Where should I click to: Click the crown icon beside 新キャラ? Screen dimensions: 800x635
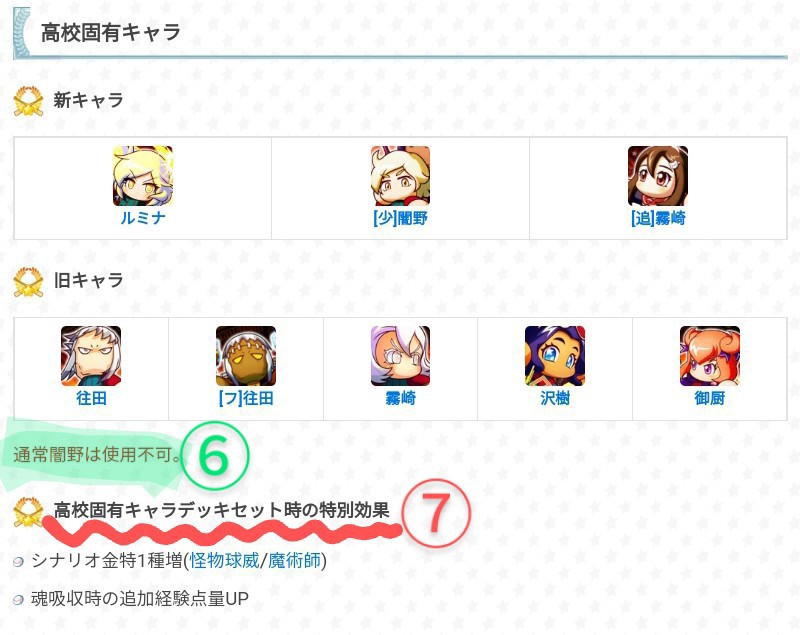point(29,101)
